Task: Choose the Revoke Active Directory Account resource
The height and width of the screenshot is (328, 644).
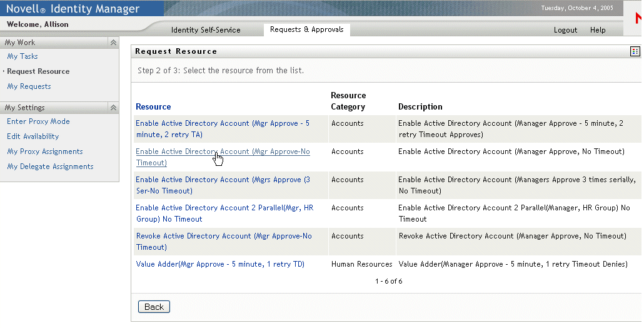Action: pyautogui.click(x=223, y=237)
